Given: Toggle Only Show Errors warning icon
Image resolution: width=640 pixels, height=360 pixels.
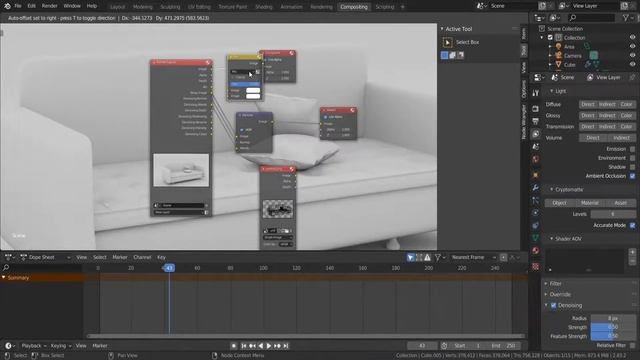Looking at the screenshot, I should pyautogui.click(x=427, y=257).
